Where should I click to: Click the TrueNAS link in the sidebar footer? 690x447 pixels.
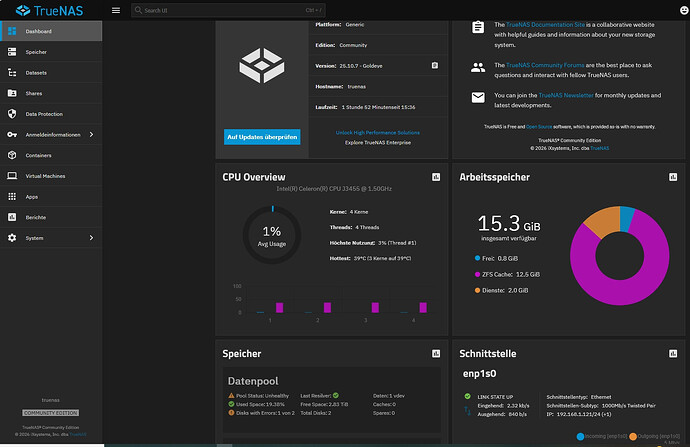pyautogui.click(x=78, y=434)
